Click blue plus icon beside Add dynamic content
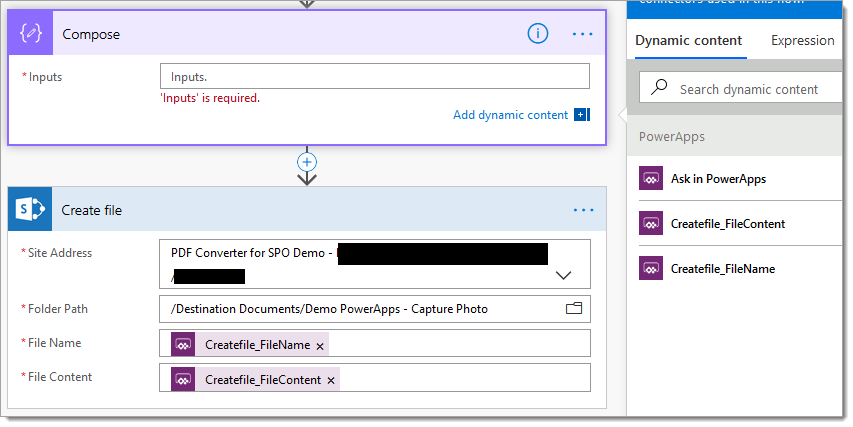The height and width of the screenshot is (427, 853). [582, 115]
